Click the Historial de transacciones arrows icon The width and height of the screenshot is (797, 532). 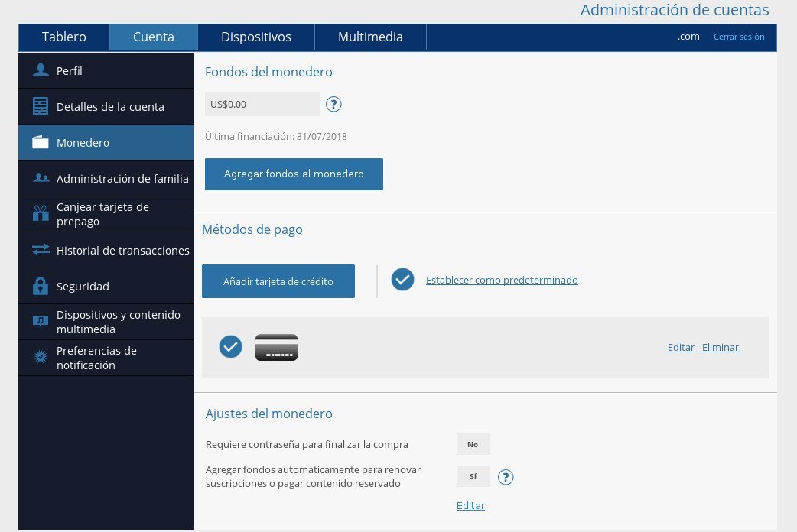tap(41, 249)
